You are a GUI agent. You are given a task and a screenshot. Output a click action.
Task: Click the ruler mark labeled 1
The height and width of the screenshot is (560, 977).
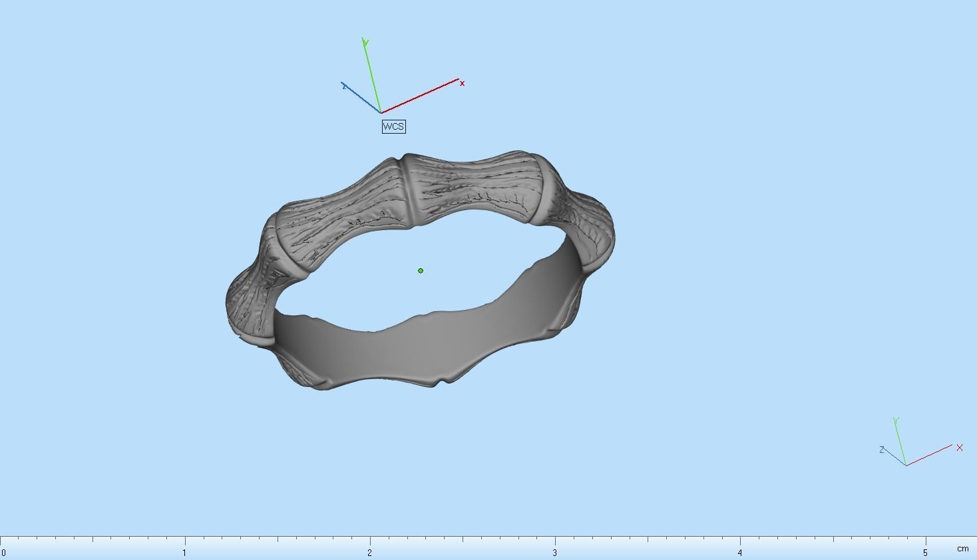(184, 553)
